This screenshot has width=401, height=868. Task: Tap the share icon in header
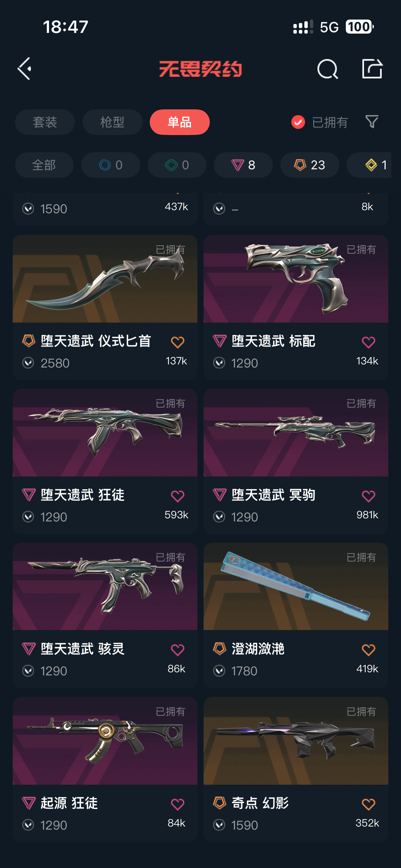point(372,69)
